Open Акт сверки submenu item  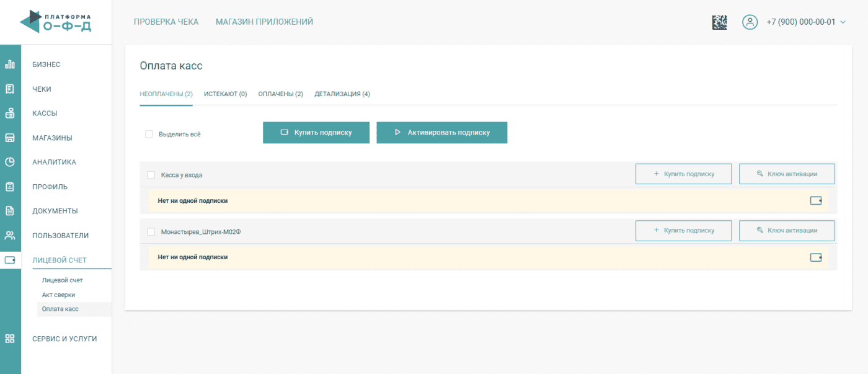(x=58, y=295)
